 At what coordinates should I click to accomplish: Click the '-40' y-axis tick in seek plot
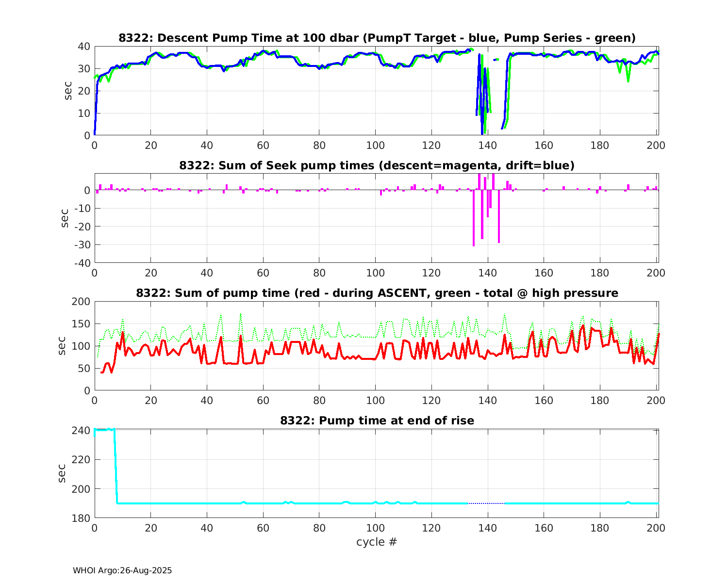[x=81, y=263]
